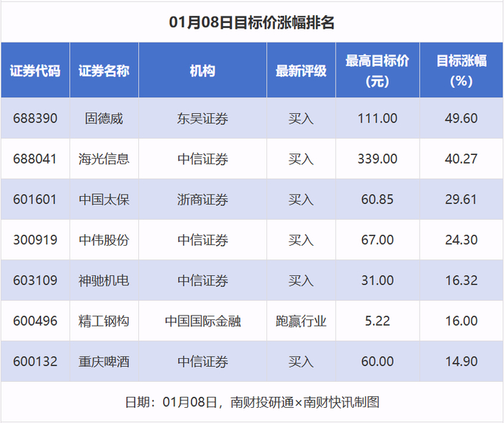Select the stock name 海光信息
The height and width of the screenshot is (423, 504).
(104, 159)
